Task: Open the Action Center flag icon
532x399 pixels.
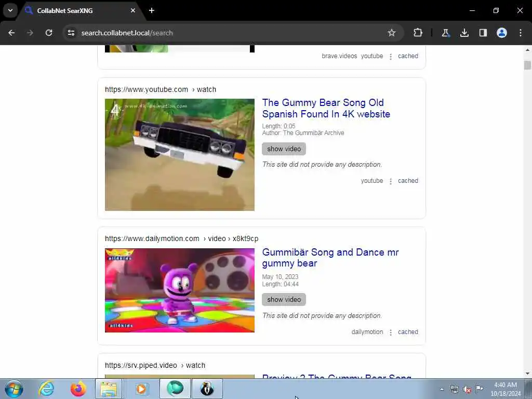Action: [x=480, y=389]
